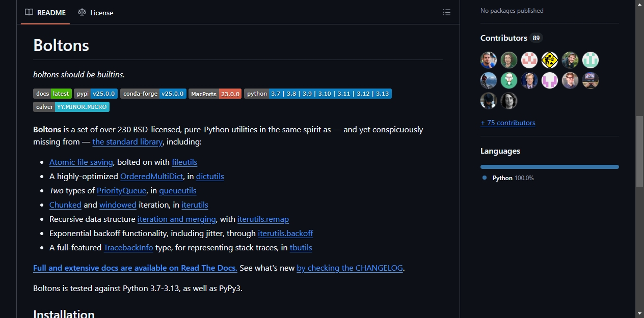The image size is (644, 318).
Task: Follow the iterutils.backoff link
Action: point(285,234)
